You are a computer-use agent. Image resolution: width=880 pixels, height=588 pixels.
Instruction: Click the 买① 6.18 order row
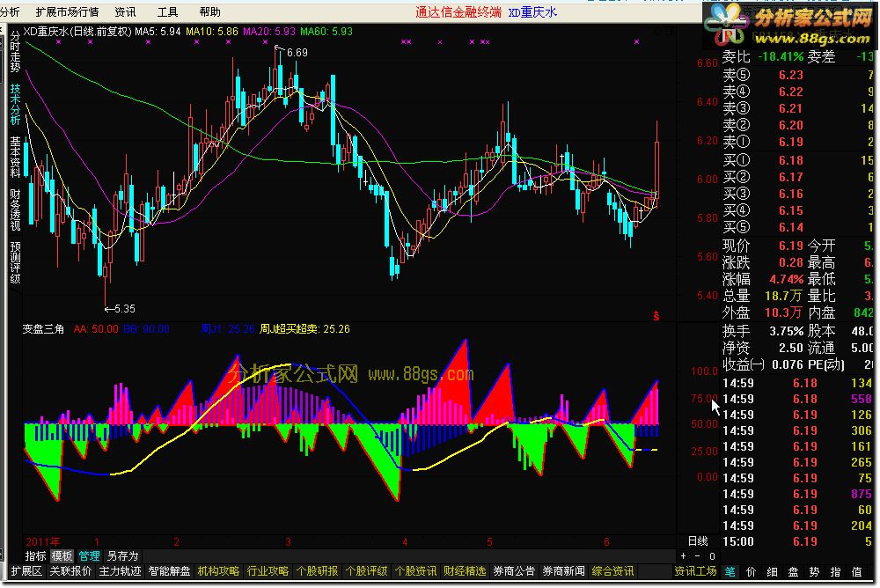point(798,160)
